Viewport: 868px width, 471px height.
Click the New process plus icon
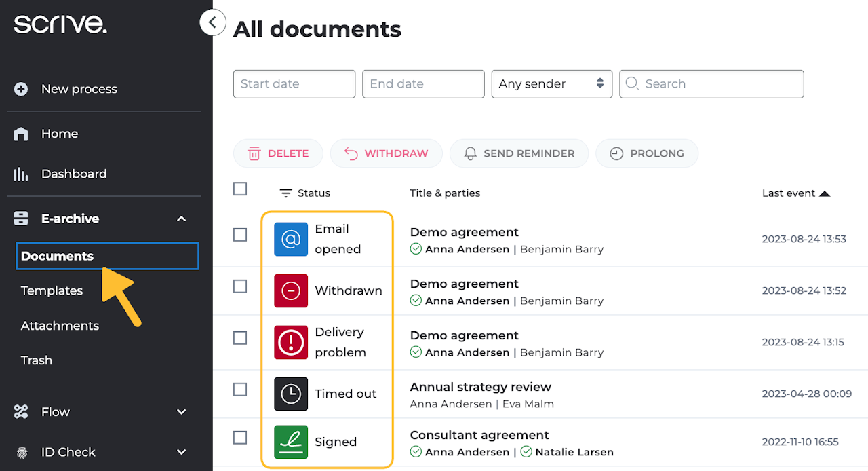pyautogui.click(x=21, y=89)
